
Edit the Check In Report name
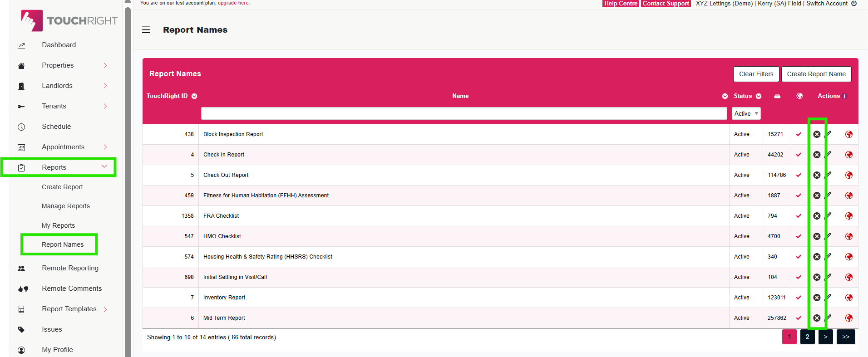tap(829, 154)
